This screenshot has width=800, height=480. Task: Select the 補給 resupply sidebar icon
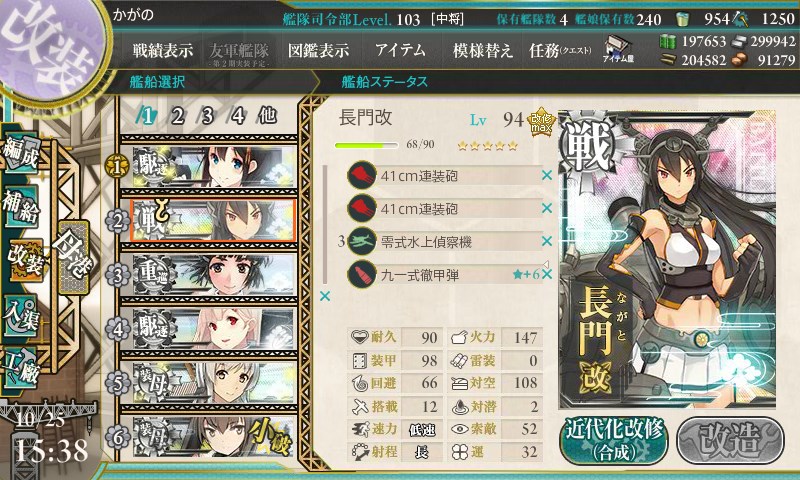tap(20, 206)
